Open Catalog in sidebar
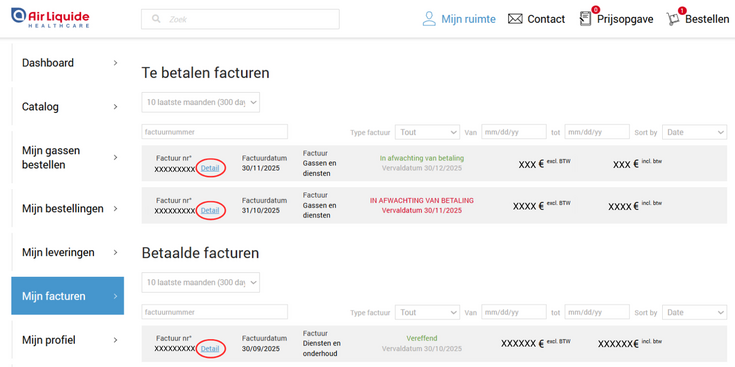Image resolution: width=735 pixels, height=367 pixels. [68, 107]
